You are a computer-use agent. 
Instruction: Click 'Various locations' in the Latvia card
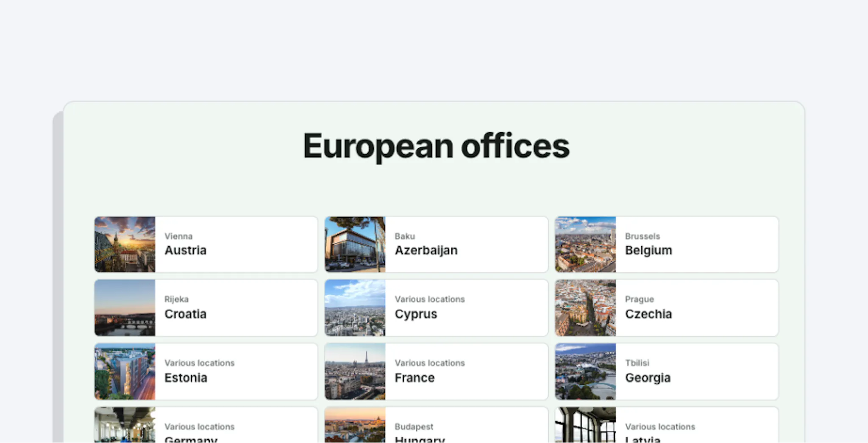pyautogui.click(x=660, y=427)
